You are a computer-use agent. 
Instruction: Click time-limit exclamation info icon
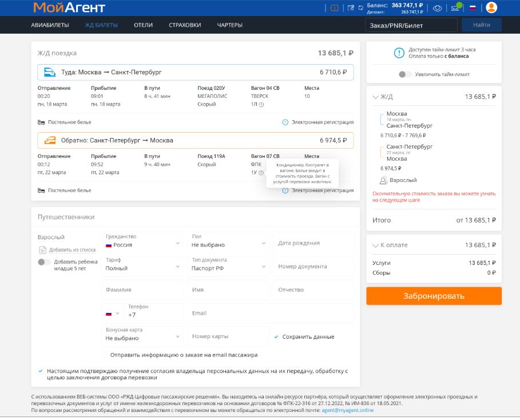(x=399, y=53)
